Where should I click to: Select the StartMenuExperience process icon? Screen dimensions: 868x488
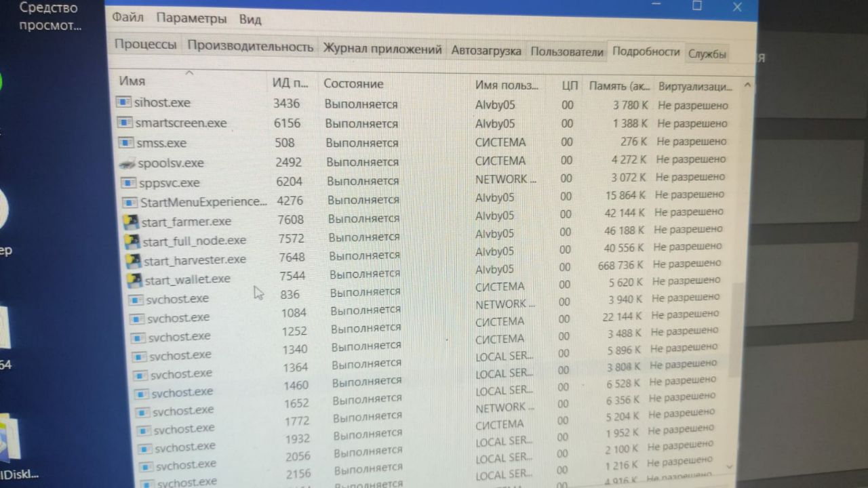pos(130,202)
